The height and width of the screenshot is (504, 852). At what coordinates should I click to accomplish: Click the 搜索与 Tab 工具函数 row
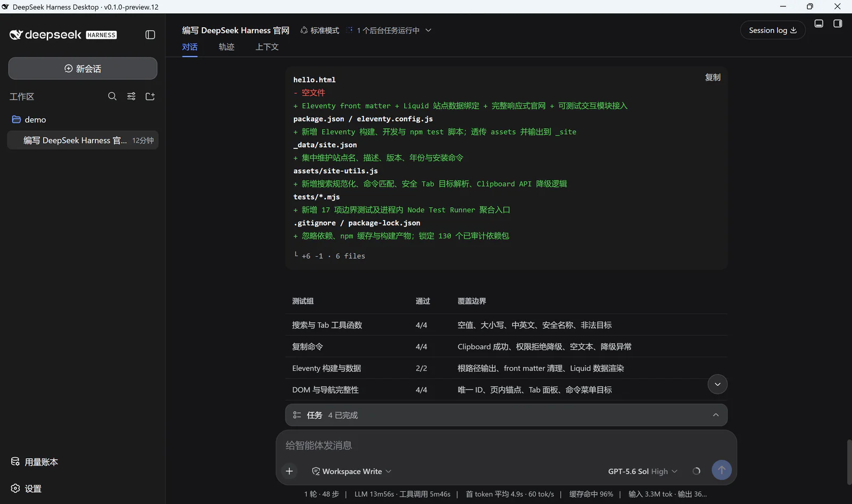click(506, 325)
